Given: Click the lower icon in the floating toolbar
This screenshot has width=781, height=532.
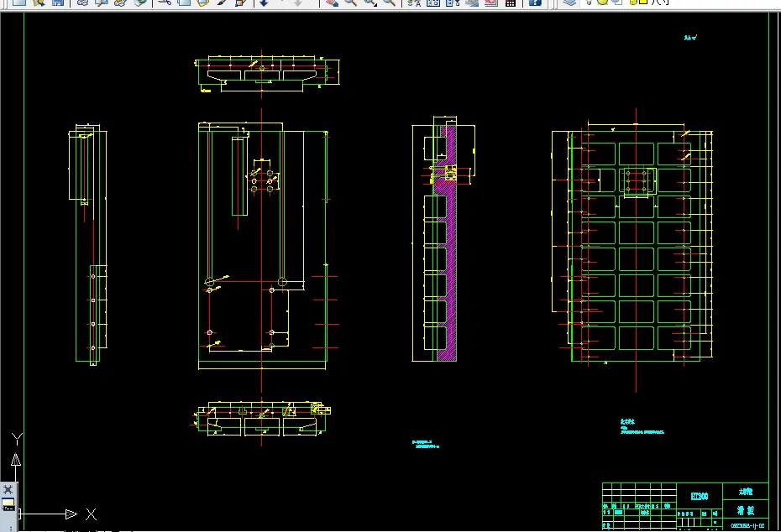Looking at the screenshot, I should [8, 506].
